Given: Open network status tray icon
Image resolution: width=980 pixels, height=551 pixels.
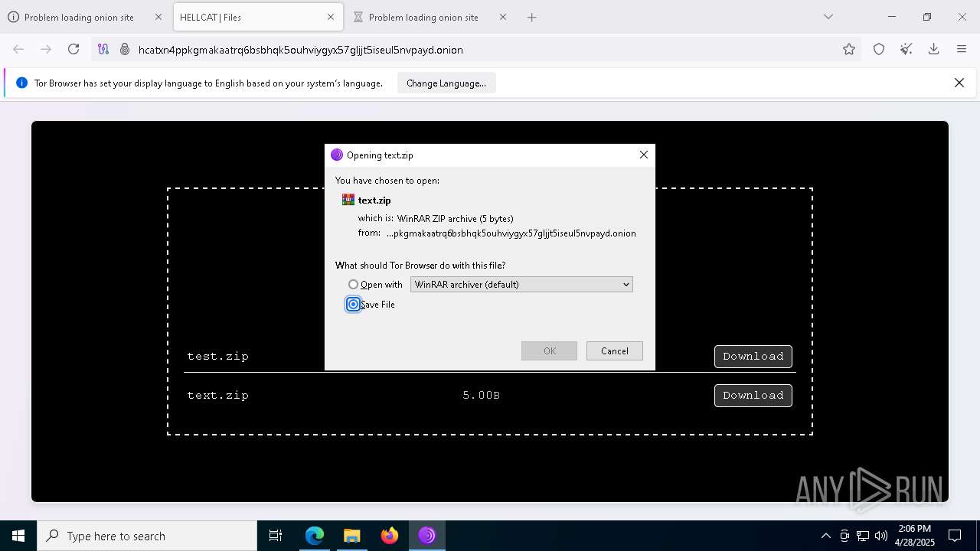Looking at the screenshot, I should [x=863, y=536].
